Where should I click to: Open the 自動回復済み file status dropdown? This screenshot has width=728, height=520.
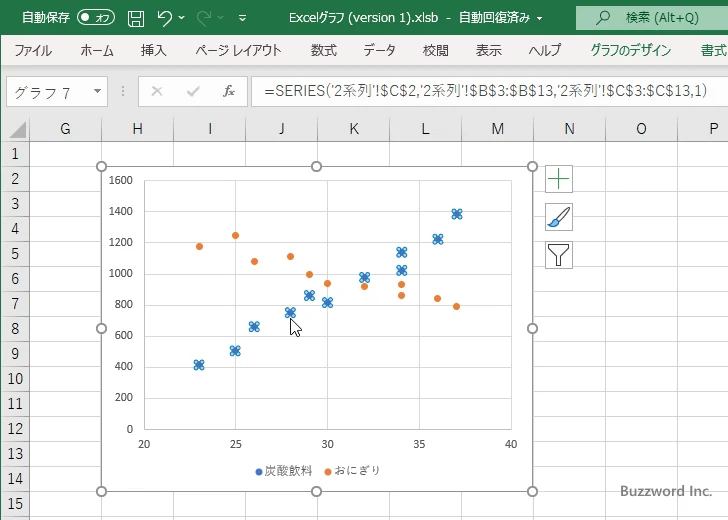[540, 18]
